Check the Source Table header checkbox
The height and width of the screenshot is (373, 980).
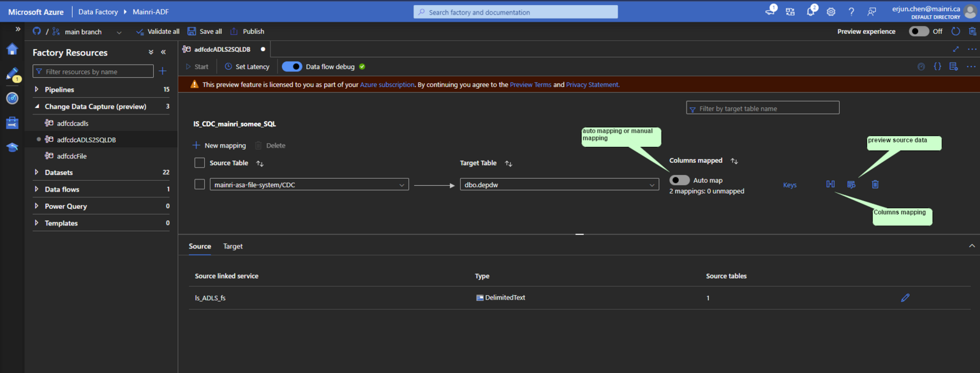[x=200, y=163]
